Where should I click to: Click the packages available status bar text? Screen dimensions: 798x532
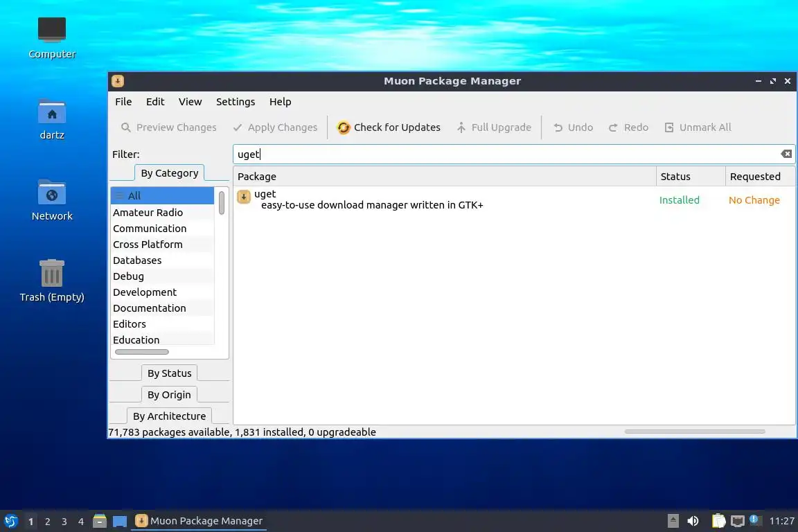click(242, 432)
